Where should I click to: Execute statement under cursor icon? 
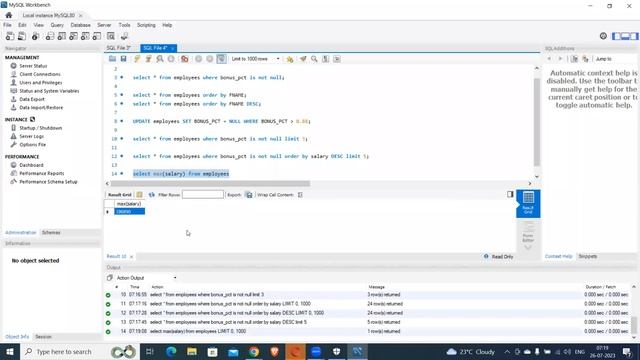pyautogui.click(x=148, y=59)
